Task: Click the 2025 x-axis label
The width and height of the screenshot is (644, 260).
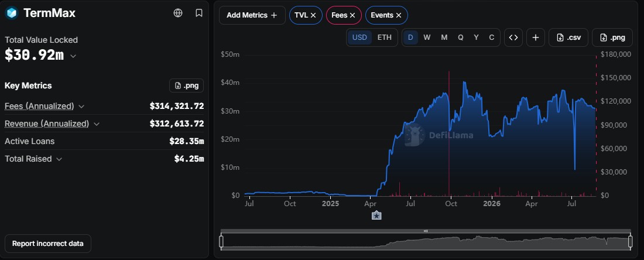Action: [330, 203]
